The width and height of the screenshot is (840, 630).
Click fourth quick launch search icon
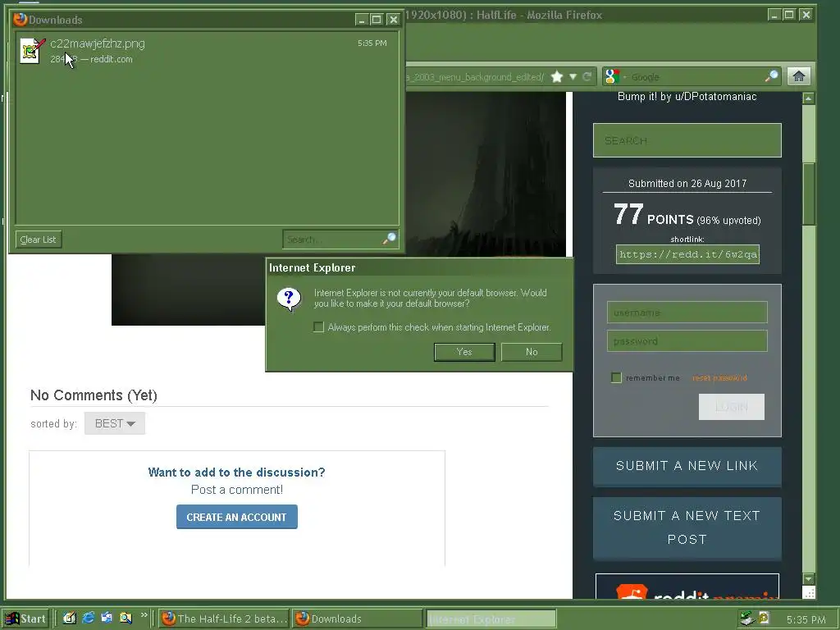[x=126, y=618]
